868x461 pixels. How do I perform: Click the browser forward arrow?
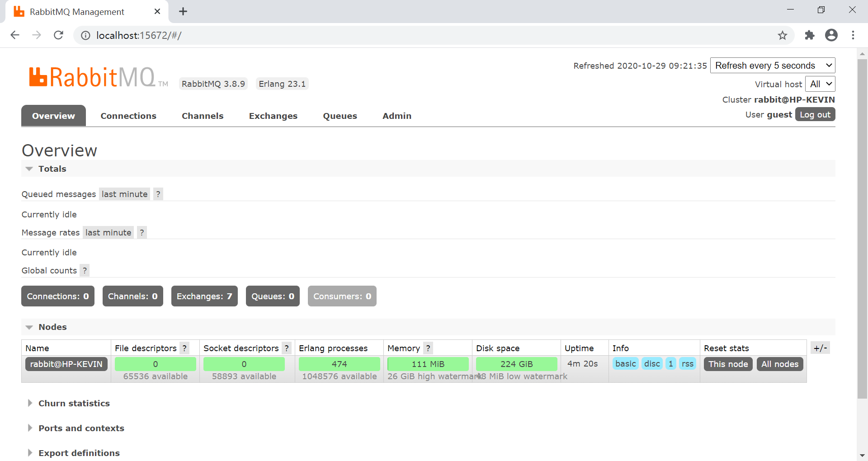(37, 35)
